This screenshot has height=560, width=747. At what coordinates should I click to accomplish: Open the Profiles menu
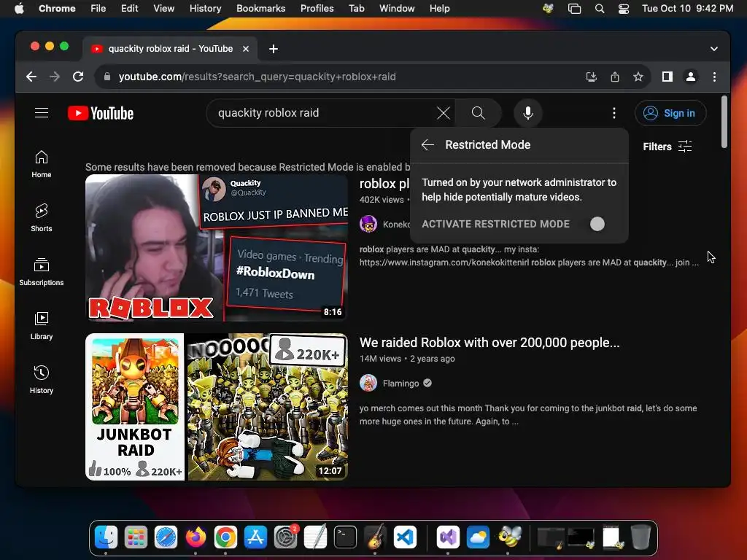[x=317, y=9]
